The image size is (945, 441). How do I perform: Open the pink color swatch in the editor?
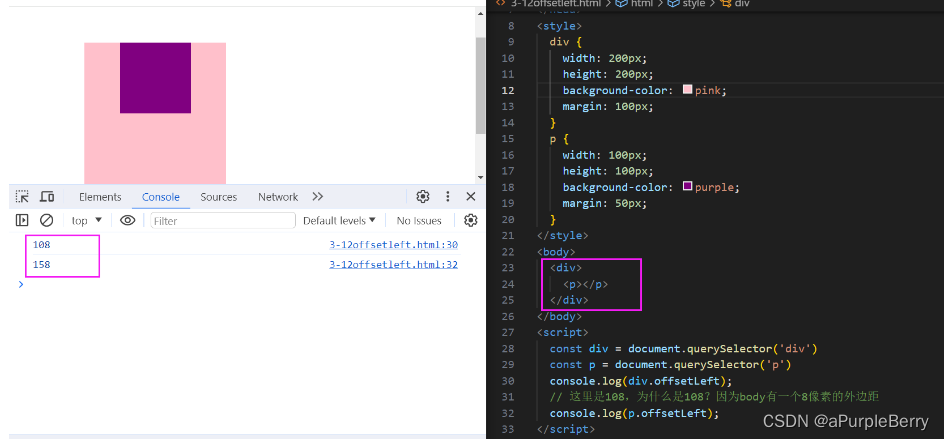tap(687, 90)
